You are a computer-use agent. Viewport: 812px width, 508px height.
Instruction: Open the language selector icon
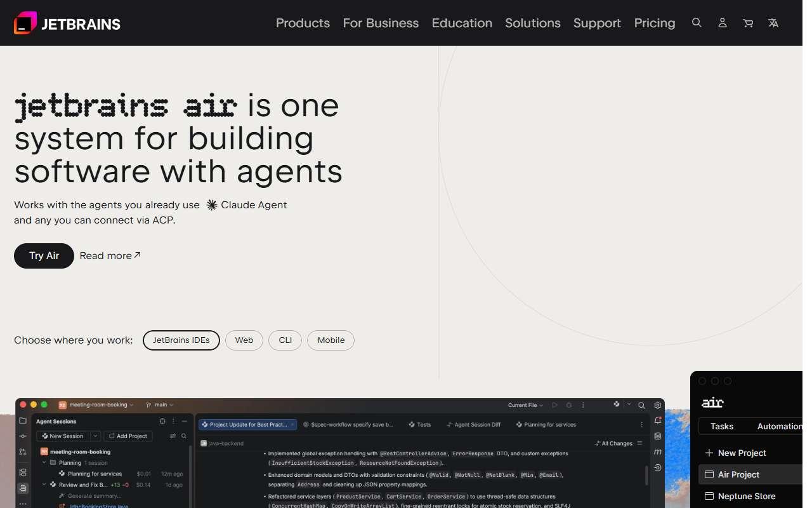point(773,23)
